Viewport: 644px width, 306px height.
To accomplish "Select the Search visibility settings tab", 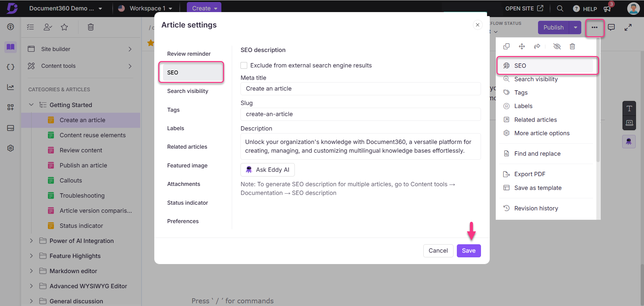I will pos(188,91).
